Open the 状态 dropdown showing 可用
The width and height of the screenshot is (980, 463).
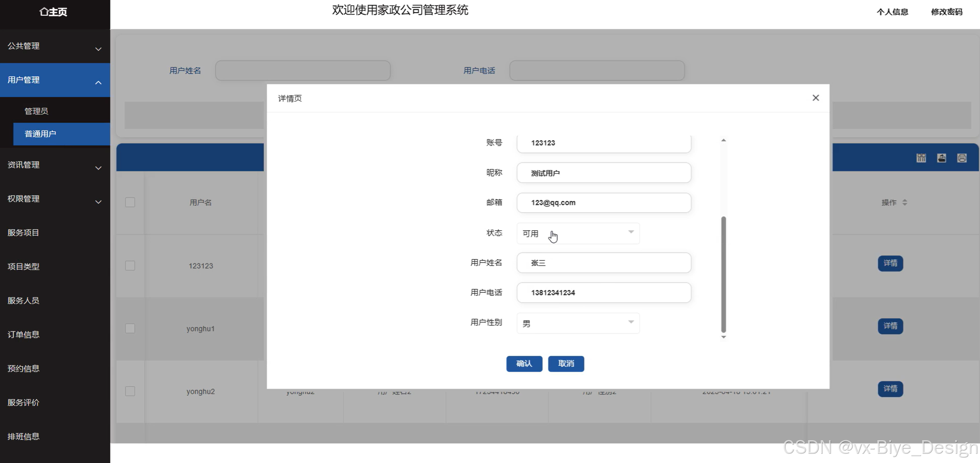578,233
